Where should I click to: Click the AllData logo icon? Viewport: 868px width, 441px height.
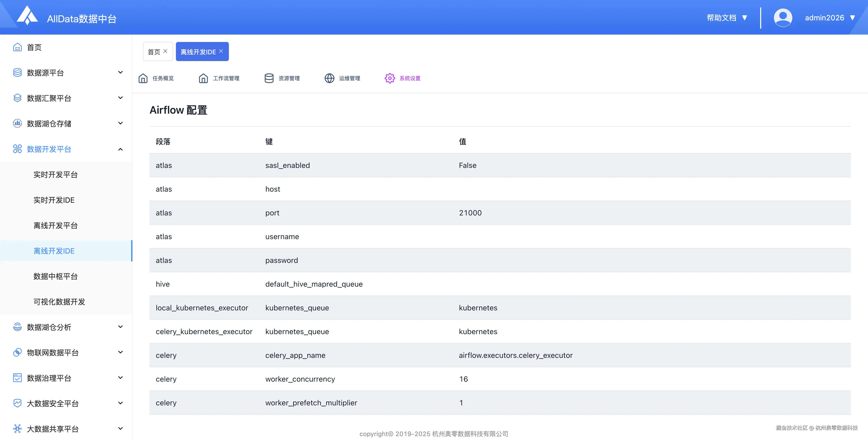[27, 16]
